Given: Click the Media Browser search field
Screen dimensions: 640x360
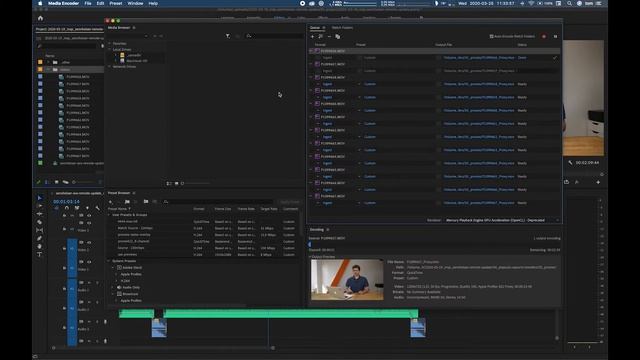Looking at the screenshot, I should (x=276, y=36).
